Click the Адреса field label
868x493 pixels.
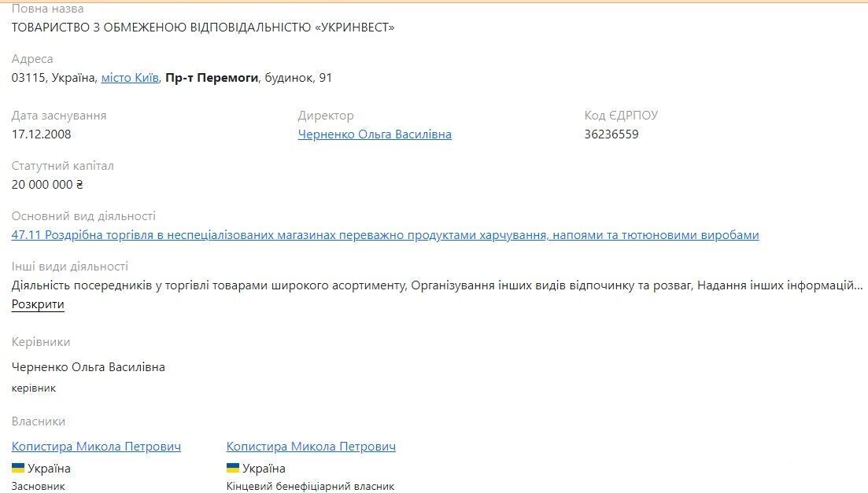(32, 59)
